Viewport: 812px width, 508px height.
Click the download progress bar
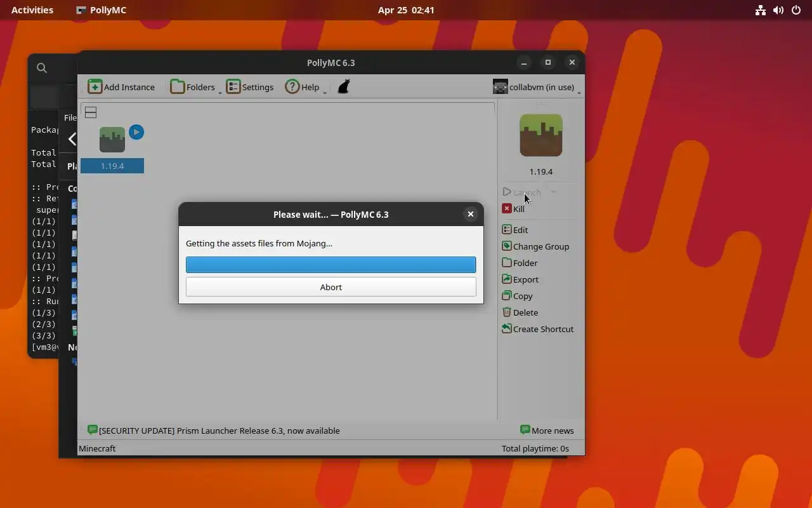coord(331,265)
